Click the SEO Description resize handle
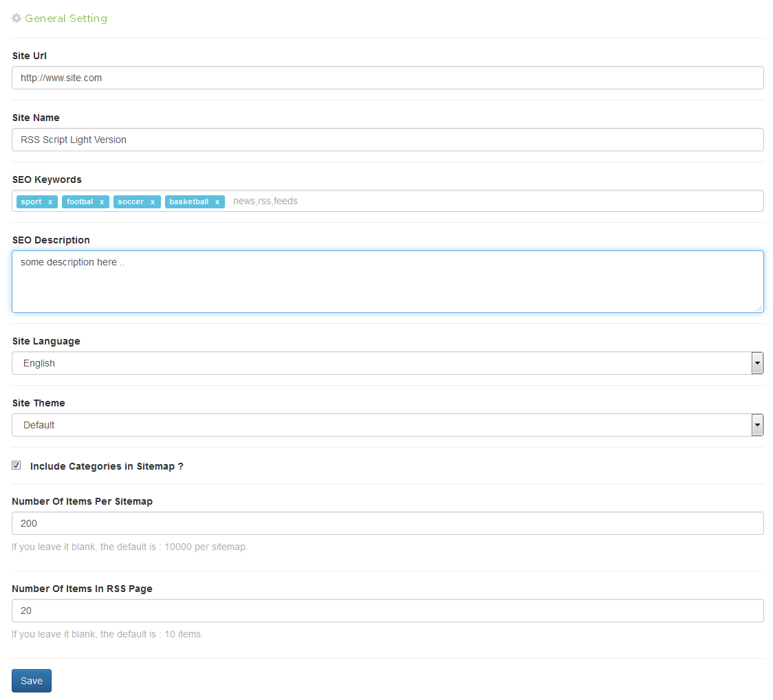Screen dimensions: 773x700 point(759,309)
